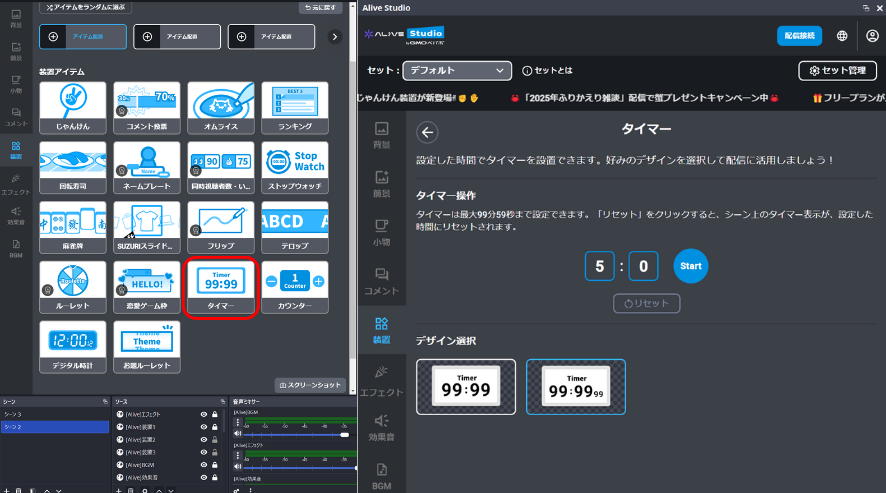Open the user account icon

(872, 36)
